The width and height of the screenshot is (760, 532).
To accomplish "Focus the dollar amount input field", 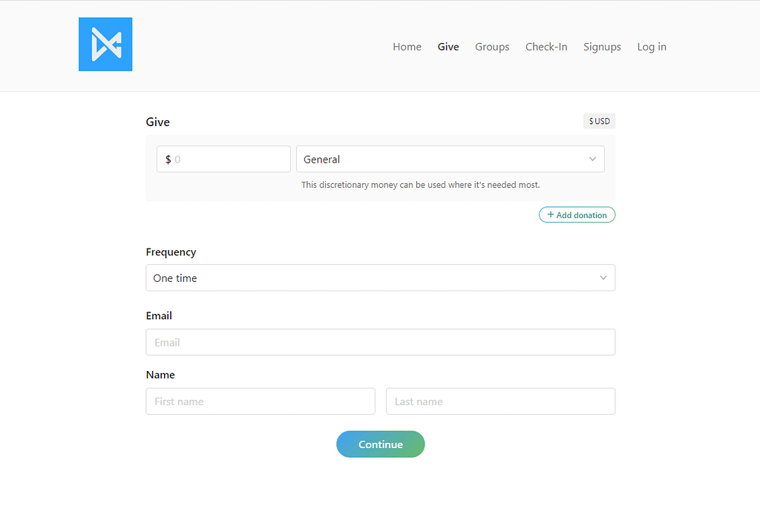I will tap(223, 159).
